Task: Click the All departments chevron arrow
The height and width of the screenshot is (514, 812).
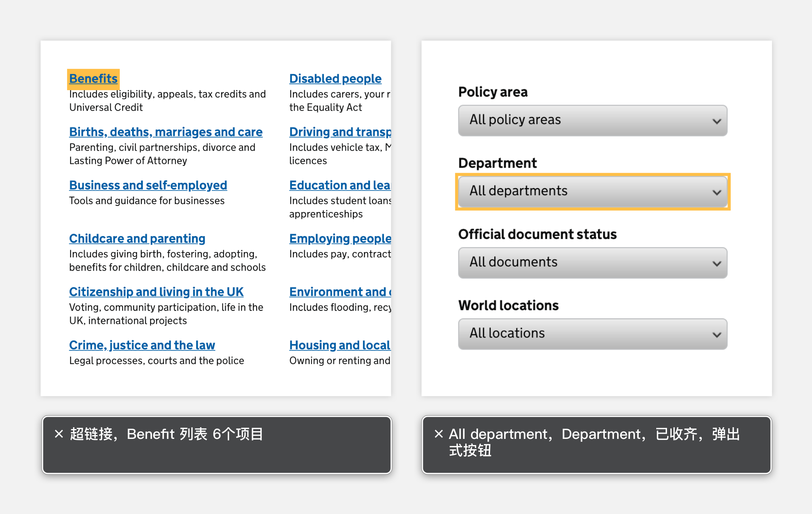Action: pyautogui.click(x=717, y=192)
